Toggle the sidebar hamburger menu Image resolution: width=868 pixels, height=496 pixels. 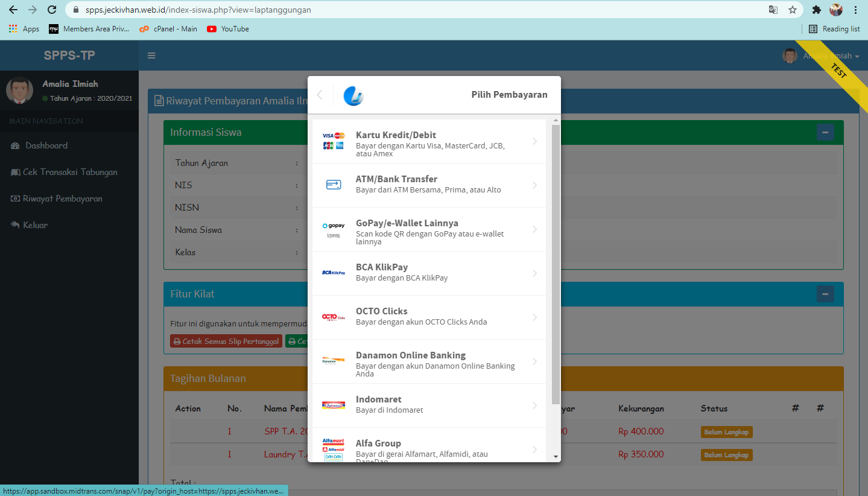tap(151, 56)
